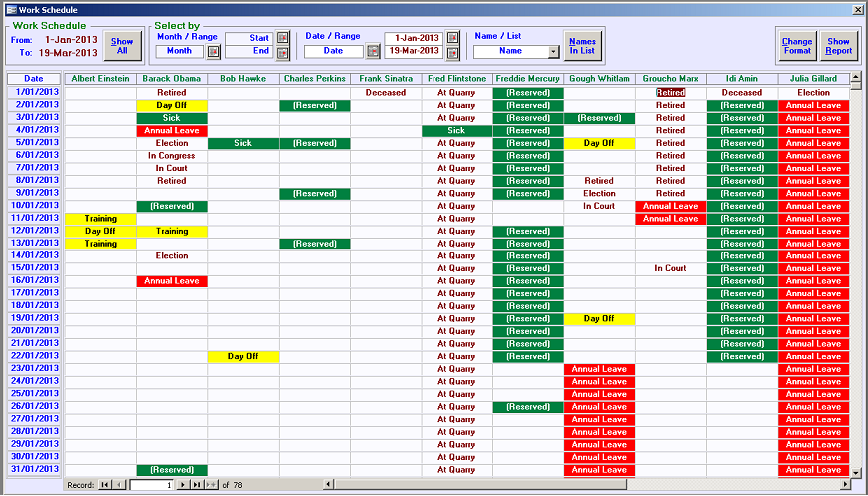Viewport: 868px width, 496px height.
Task: Click the Julia Gillard column header
Action: click(x=813, y=79)
